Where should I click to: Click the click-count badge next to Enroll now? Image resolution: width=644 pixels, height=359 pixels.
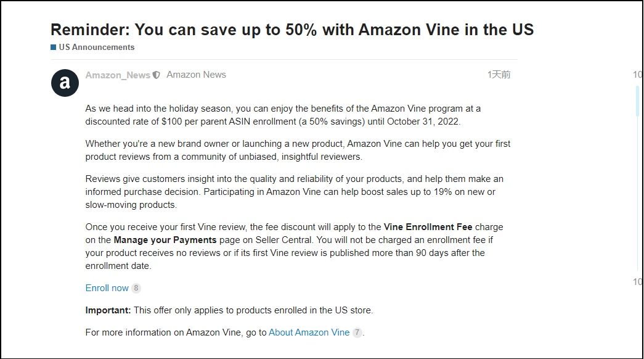tap(136, 288)
